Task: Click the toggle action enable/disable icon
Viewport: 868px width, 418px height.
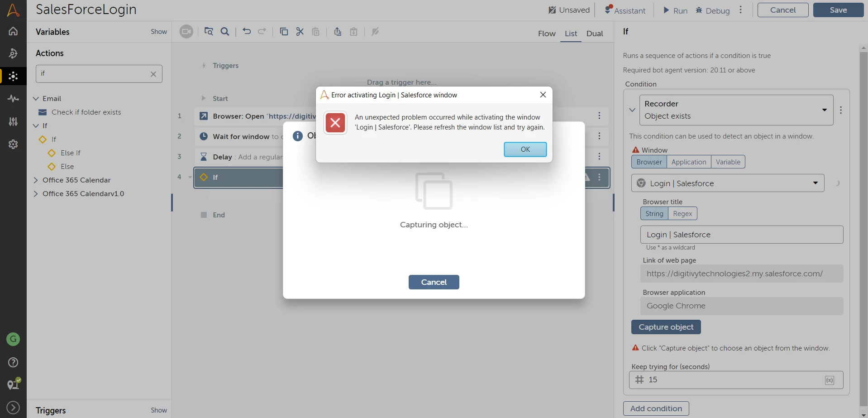Action: (375, 32)
